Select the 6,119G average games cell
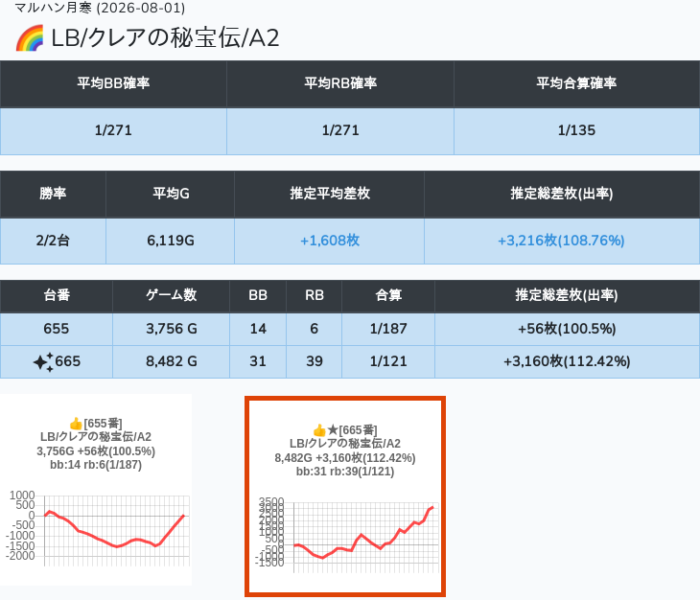Screen dimensions: 700x600 pos(171,241)
